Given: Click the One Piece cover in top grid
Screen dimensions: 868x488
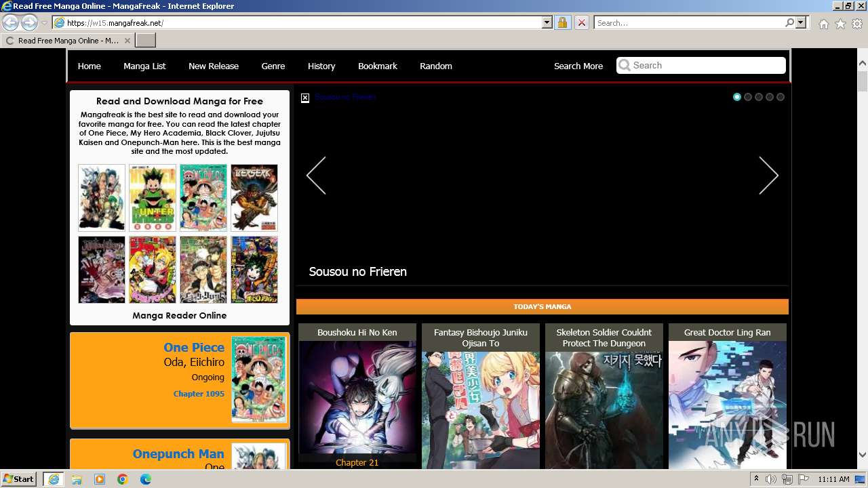Looking at the screenshot, I should [x=203, y=198].
